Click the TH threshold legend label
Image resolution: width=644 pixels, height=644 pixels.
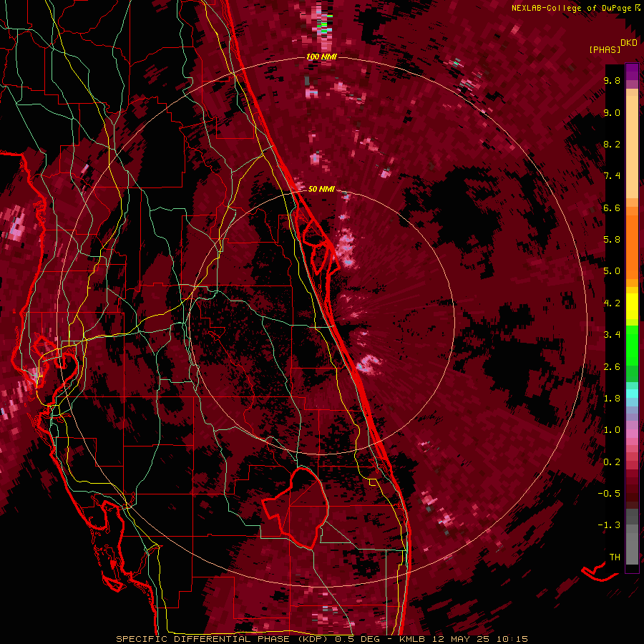coord(615,557)
